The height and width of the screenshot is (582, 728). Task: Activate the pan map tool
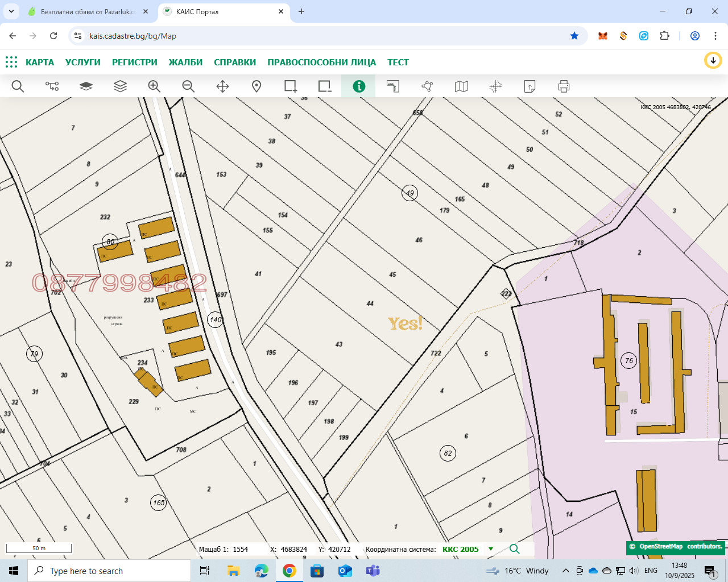222,86
